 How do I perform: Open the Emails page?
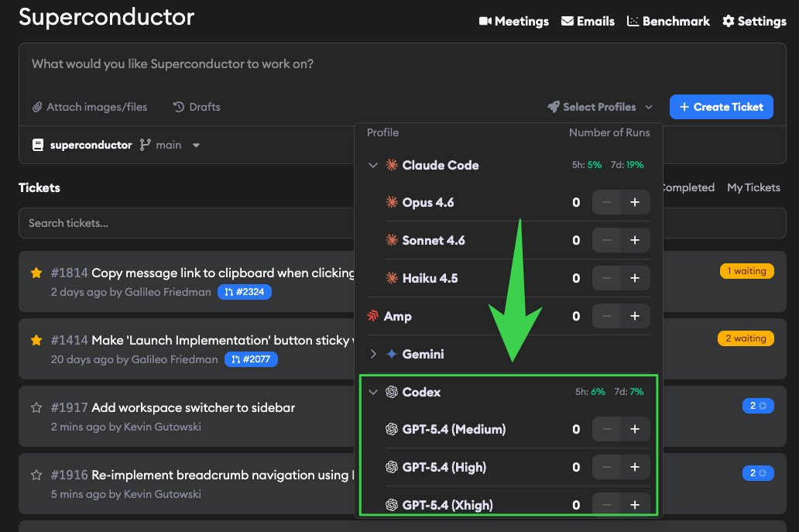point(588,22)
